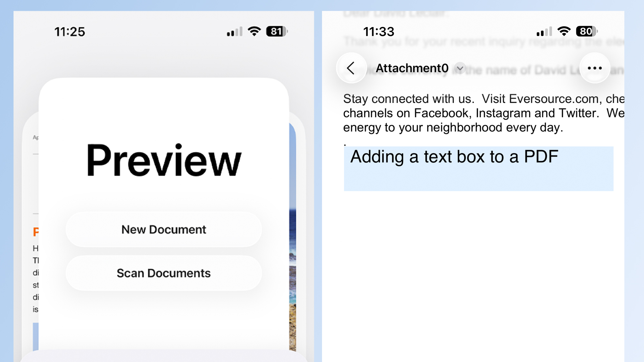Tap the battery indicator showing 81
The height and width of the screenshot is (362, 644).
click(276, 32)
